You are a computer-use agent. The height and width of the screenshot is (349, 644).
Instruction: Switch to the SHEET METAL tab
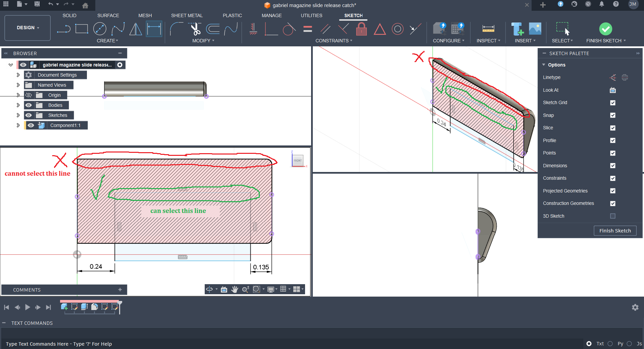[x=187, y=15]
